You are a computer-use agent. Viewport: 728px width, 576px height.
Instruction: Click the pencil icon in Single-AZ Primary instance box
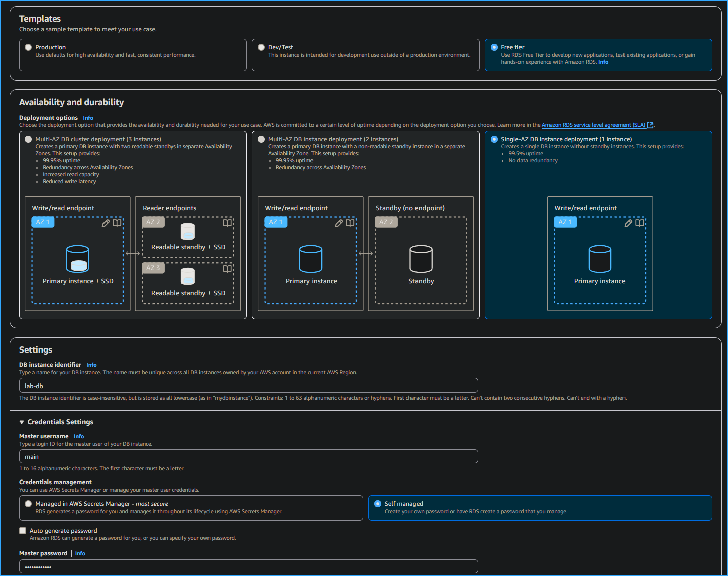[x=628, y=223]
